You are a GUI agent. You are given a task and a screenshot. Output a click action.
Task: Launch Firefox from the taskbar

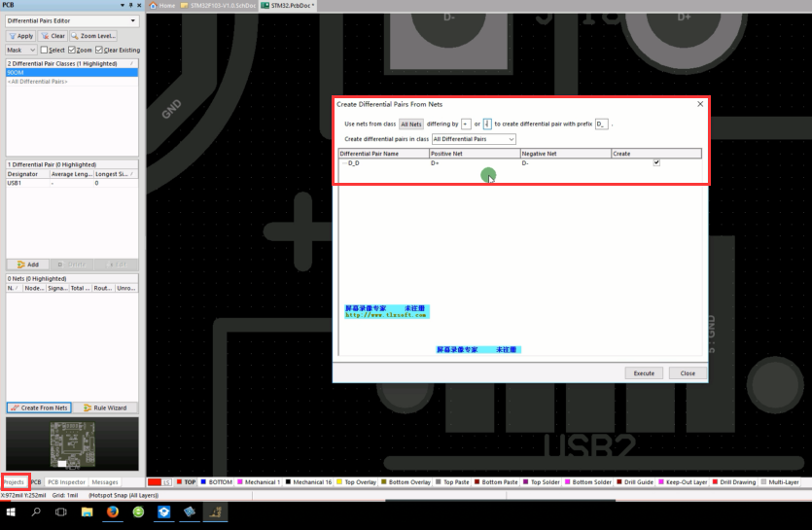click(113, 512)
